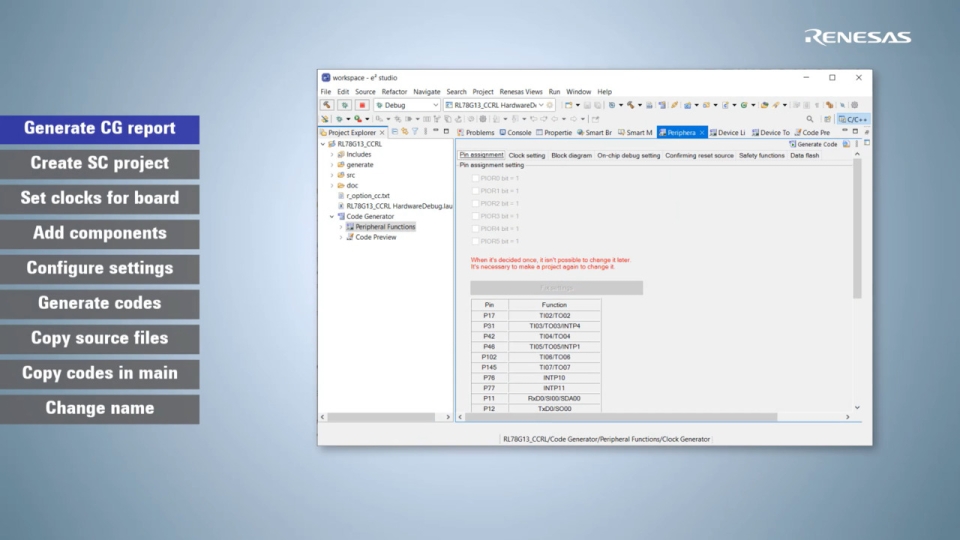Screen dimensions: 960x540
Task: Open the Safety functions tab
Action: [x=762, y=156]
